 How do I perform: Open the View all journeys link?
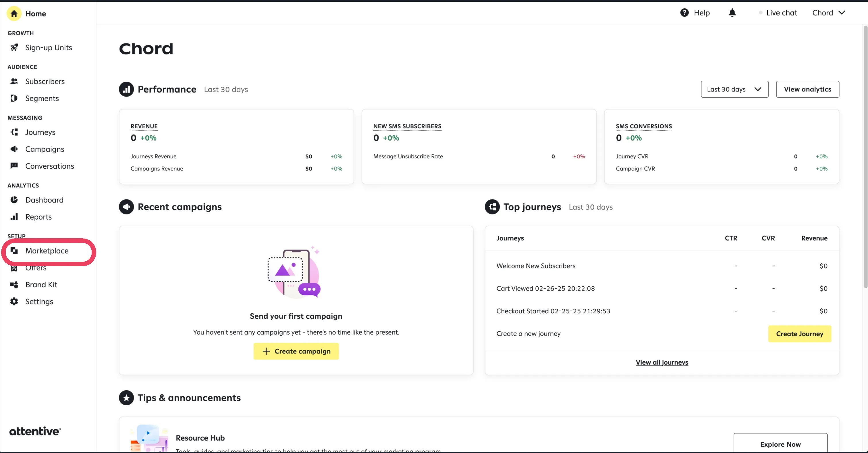[662, 362]
